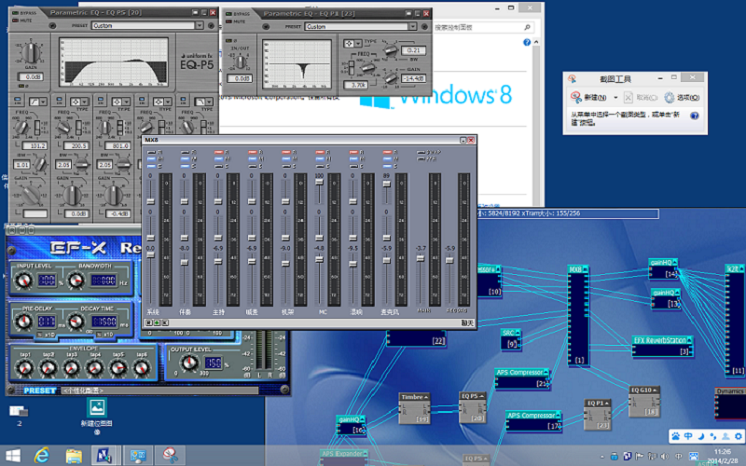Viewport: 746px width, 466px height.
Task: Click the 101.2 frequency field in EQ P5
Action: (35, 146)
